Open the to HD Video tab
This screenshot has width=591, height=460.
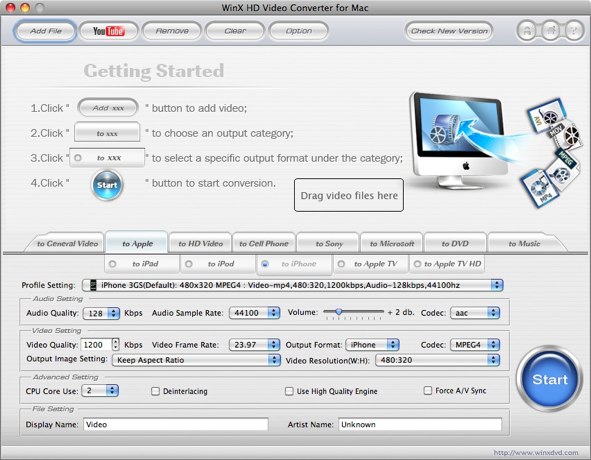pos(200,244)
